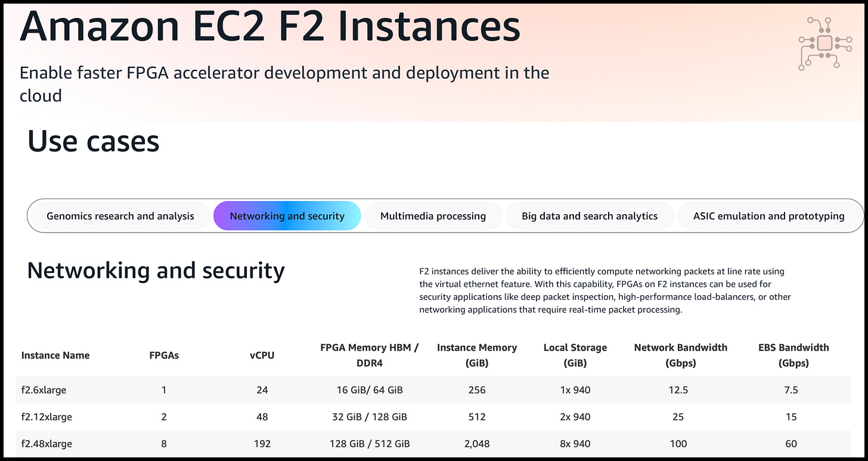Click memory cell 32 GiB / 128 GiB

pos(368,417)
